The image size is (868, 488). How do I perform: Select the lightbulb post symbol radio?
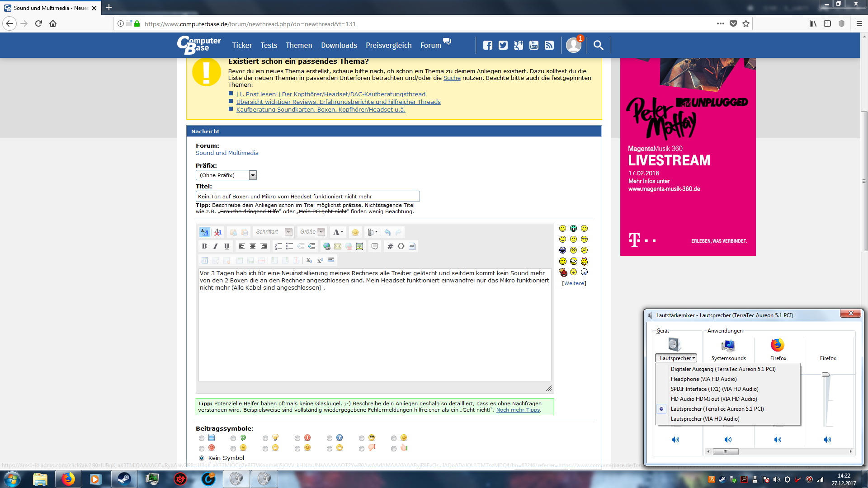[265, 438]
